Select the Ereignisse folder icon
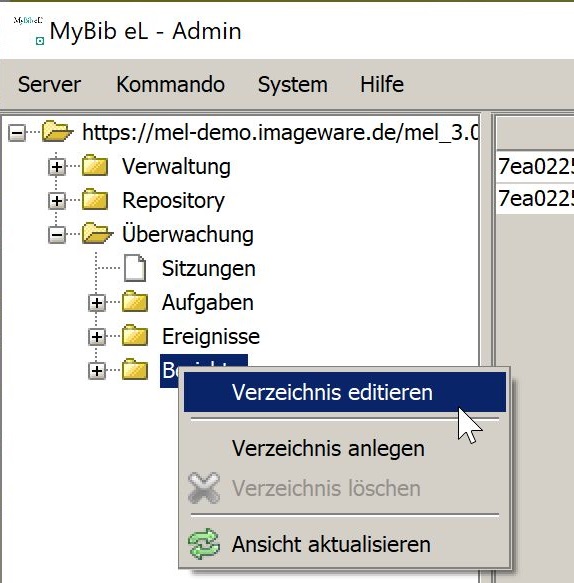574x583 pixels. pos(135,335)
